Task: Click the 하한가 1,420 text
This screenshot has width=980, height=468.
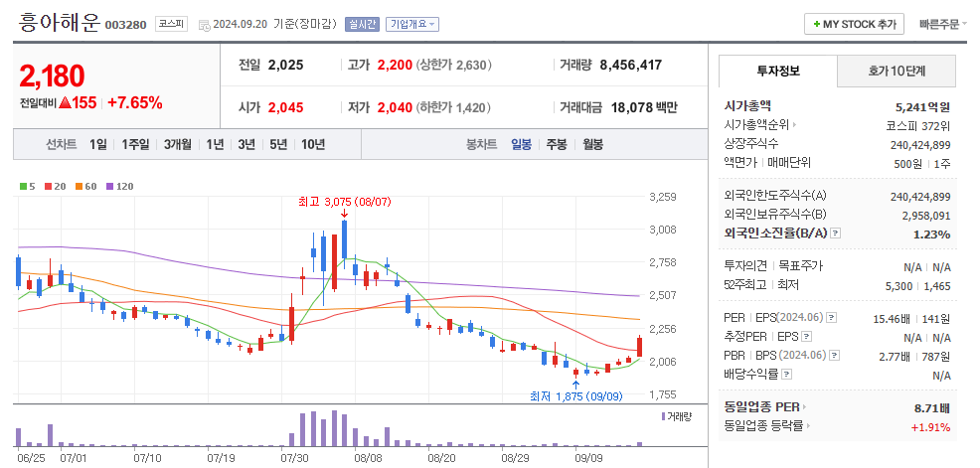Action: 454,107
